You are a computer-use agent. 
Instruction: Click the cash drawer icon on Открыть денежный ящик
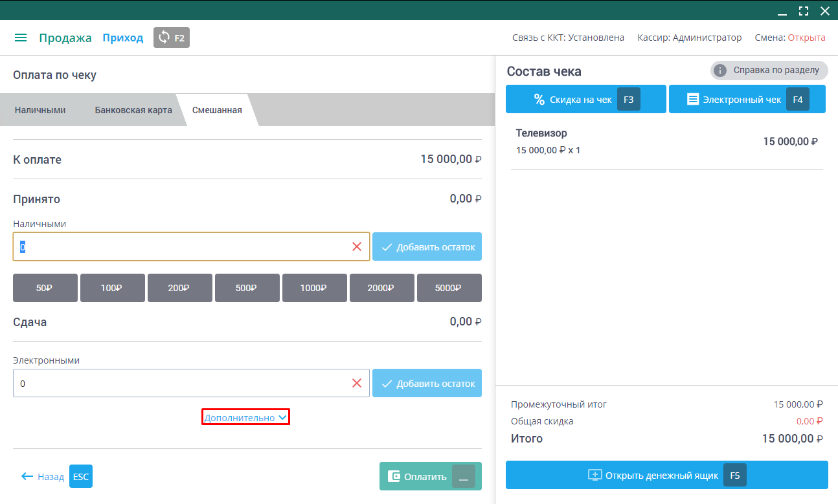coord(595,475)
